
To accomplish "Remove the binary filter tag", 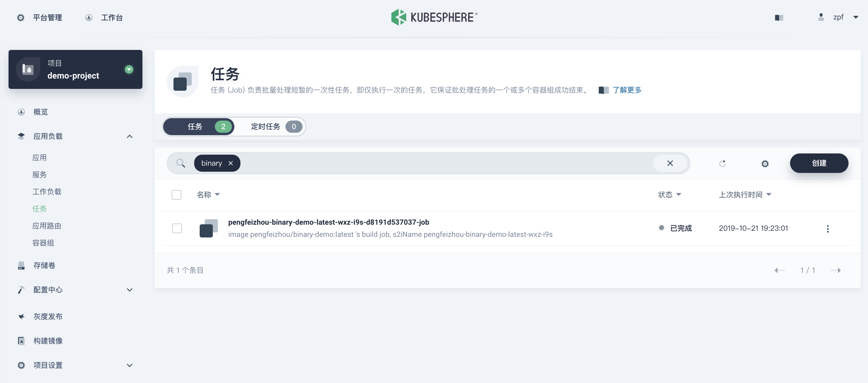I will tap(231, 163).
